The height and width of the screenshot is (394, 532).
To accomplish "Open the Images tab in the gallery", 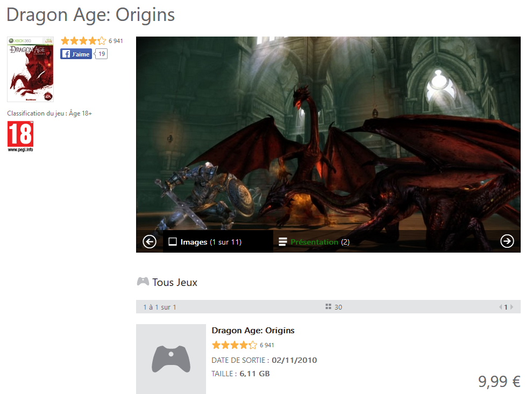I will point(205,242).
